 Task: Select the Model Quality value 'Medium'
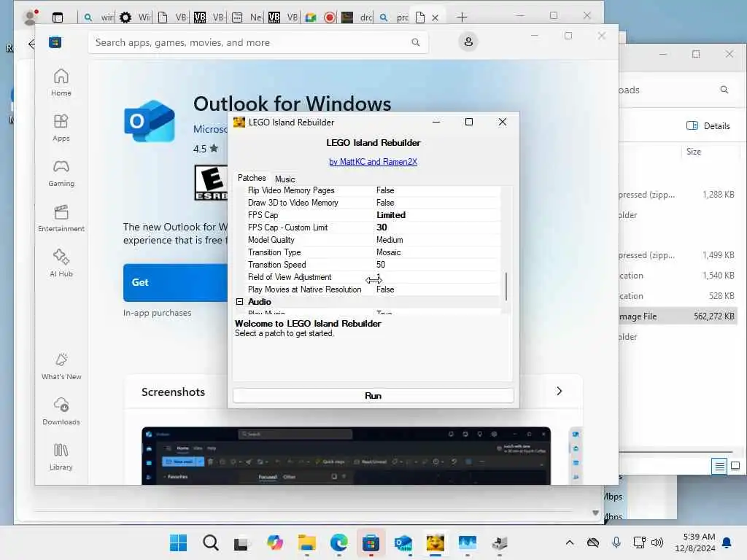pos(390,239)
